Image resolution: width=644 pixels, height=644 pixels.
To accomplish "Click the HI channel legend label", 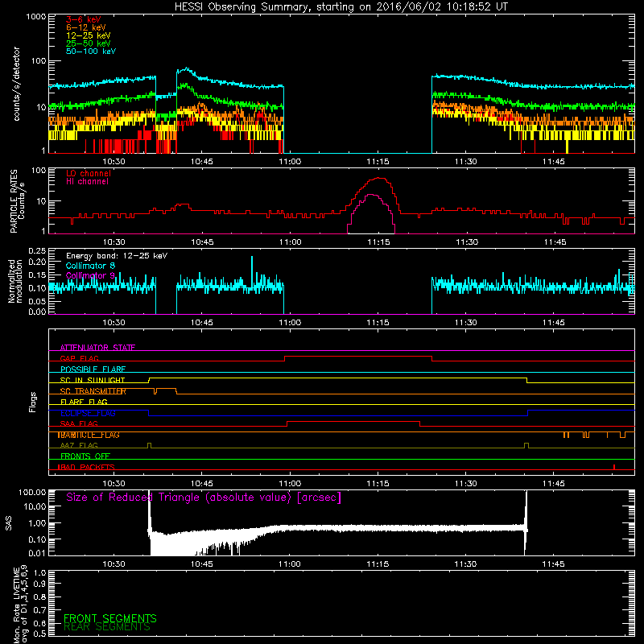I will tap(87, 181).
